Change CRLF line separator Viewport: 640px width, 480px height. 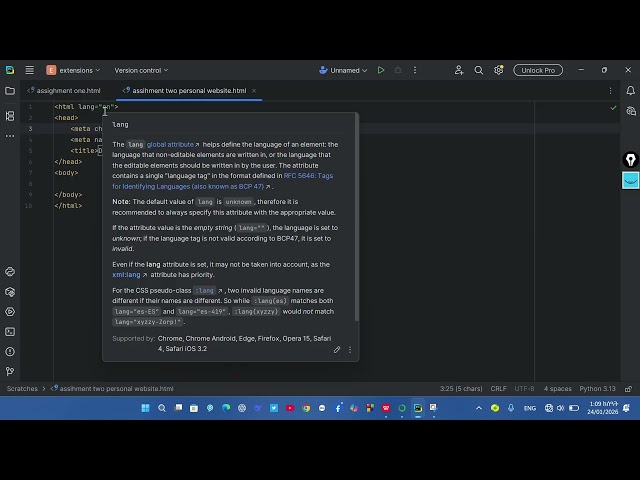tap(498, 389)
